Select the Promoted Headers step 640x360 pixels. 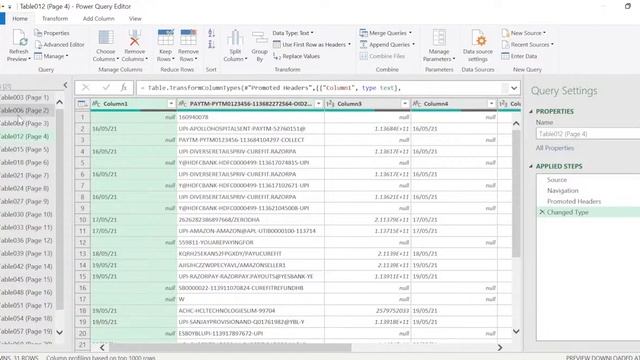coord(574,201)
